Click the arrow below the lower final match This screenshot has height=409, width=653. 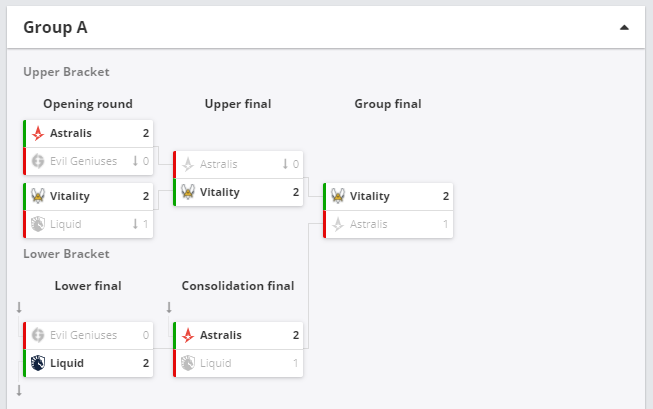19,390
